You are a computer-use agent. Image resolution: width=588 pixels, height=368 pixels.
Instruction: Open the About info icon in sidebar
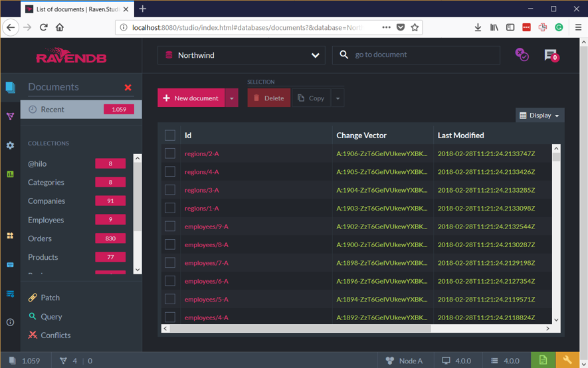[10, 322]
